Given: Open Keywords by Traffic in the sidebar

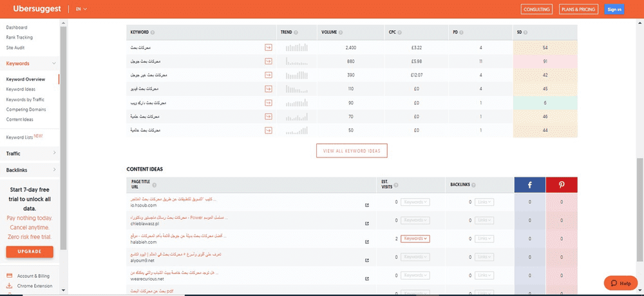Looking at the screenshot, I should (25, 99).
